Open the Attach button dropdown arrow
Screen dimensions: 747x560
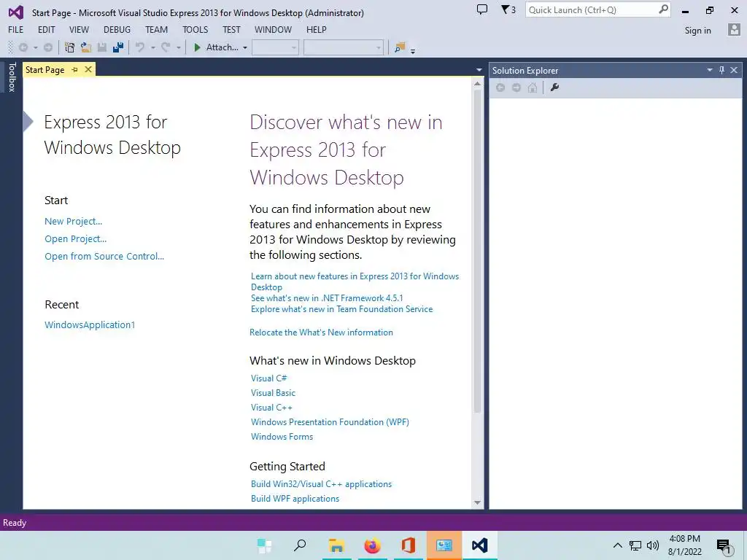(245, 47)
